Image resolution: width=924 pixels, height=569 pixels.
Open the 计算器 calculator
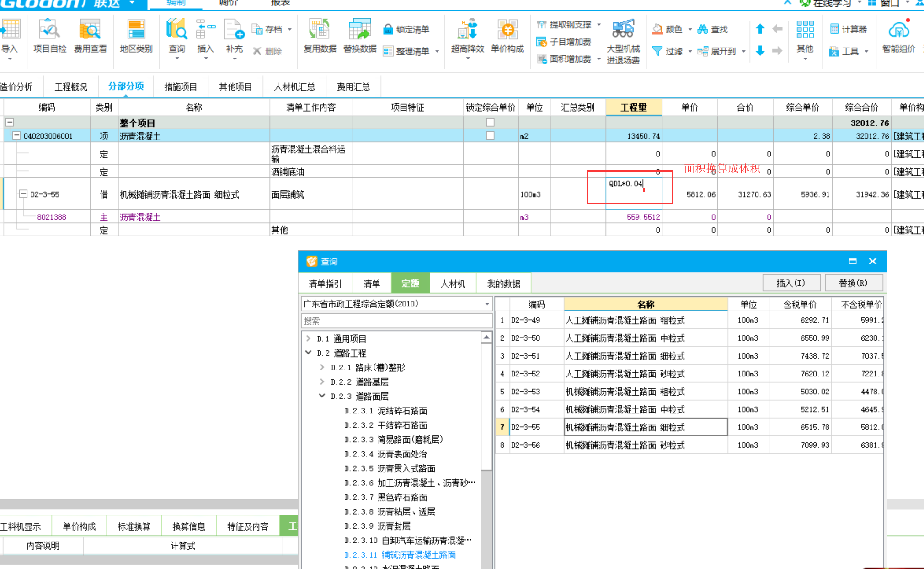pos(849,29)
